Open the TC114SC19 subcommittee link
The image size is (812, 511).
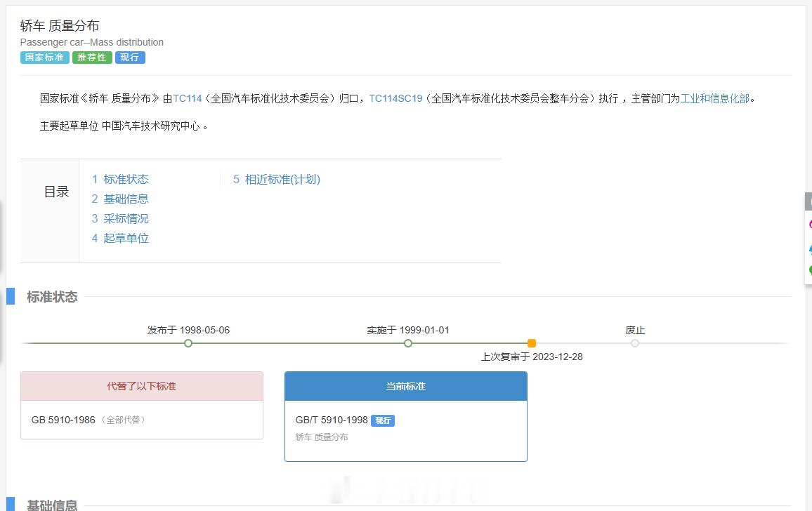[x=395, y=99]
